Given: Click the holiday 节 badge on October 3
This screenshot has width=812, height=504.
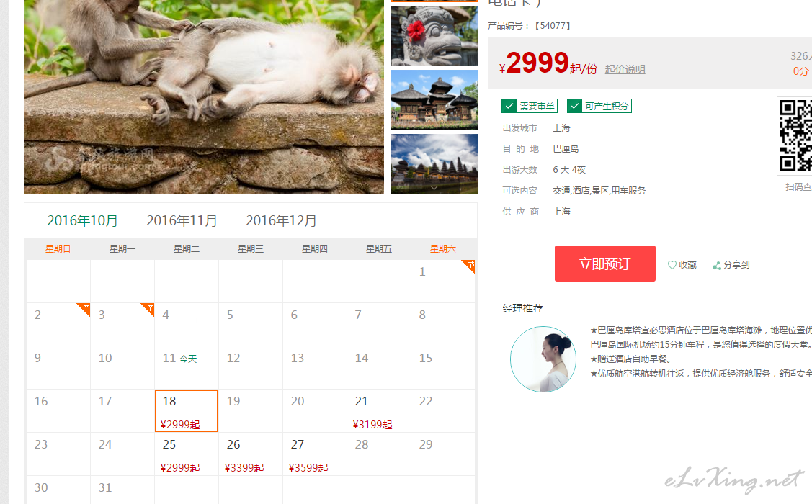Looking at the screenshot, I should (x=148, y=309).
